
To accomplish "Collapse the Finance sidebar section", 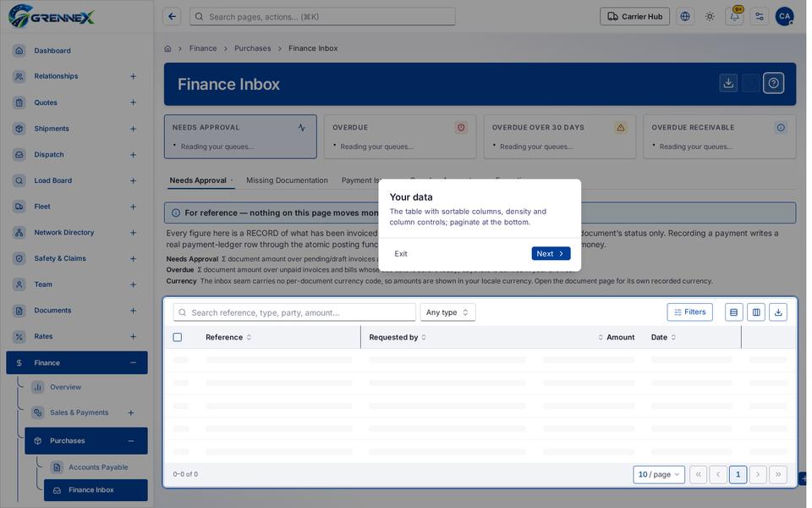I will tap(133, 363).
